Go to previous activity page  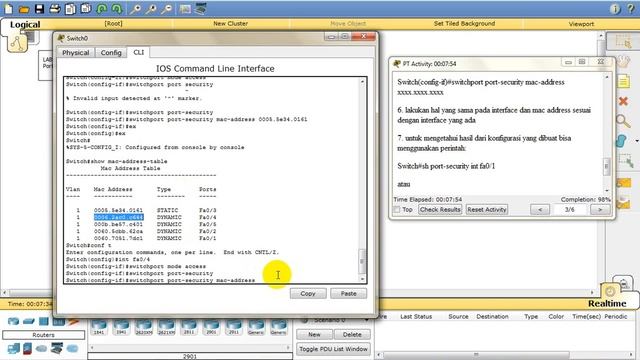coord(540,209)
